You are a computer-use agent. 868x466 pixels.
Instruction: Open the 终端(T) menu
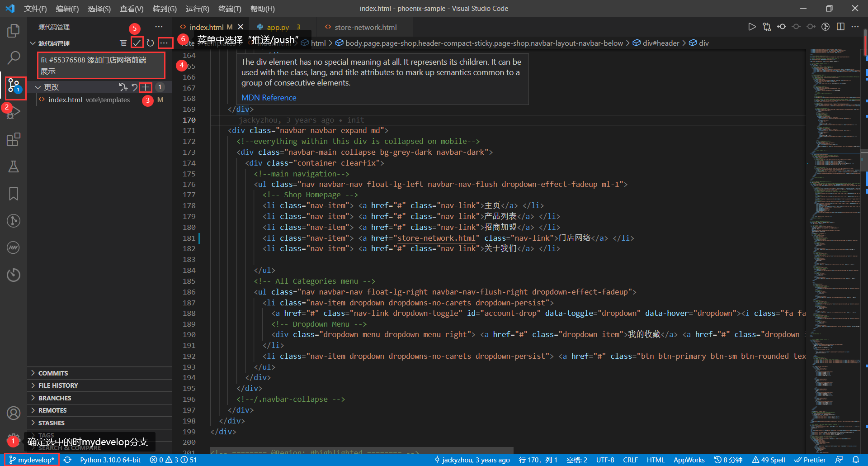point(229,9)
